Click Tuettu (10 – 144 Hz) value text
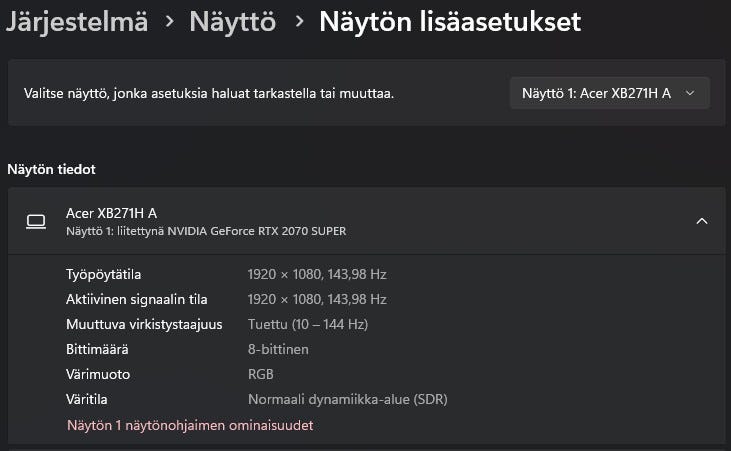Image resolution: width=731 pixels, height=451 pixels. pyautogui.click(x=308, y=324)
